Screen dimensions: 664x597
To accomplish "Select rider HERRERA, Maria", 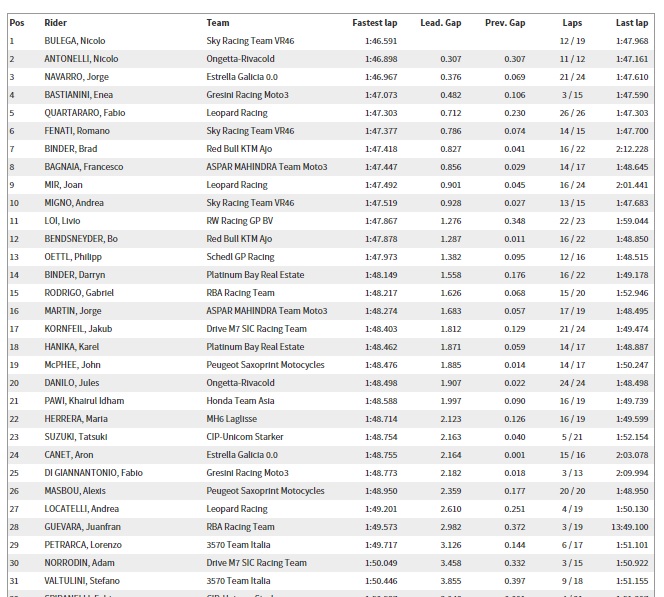I will (76, 419).
